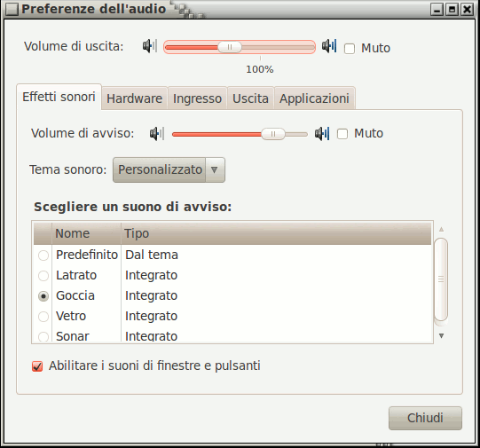Click the window menu icon in title bar

click(12, 9)
